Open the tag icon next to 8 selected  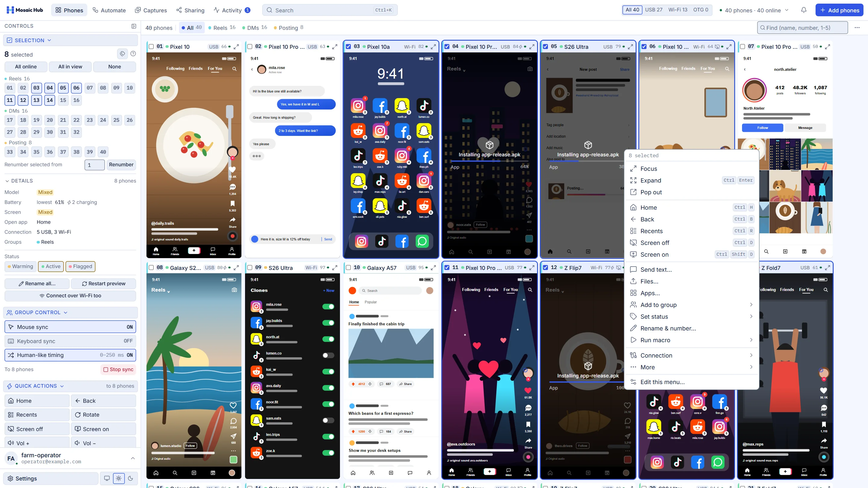click(122, 54)
